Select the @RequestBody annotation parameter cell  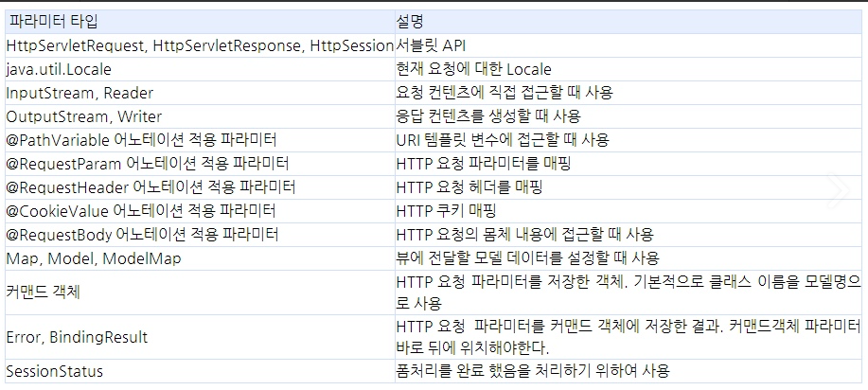(200, 235)
